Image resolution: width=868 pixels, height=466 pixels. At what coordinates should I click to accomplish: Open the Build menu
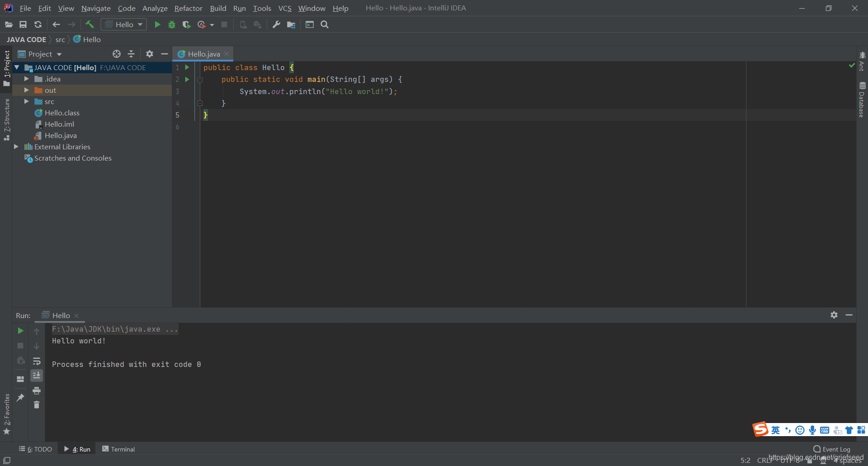coord(218,8)
